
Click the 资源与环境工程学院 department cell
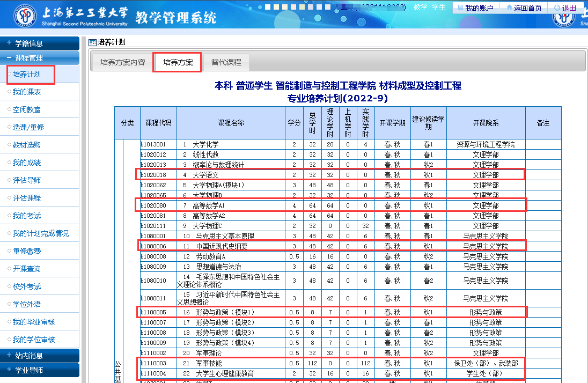click(486, 144)
